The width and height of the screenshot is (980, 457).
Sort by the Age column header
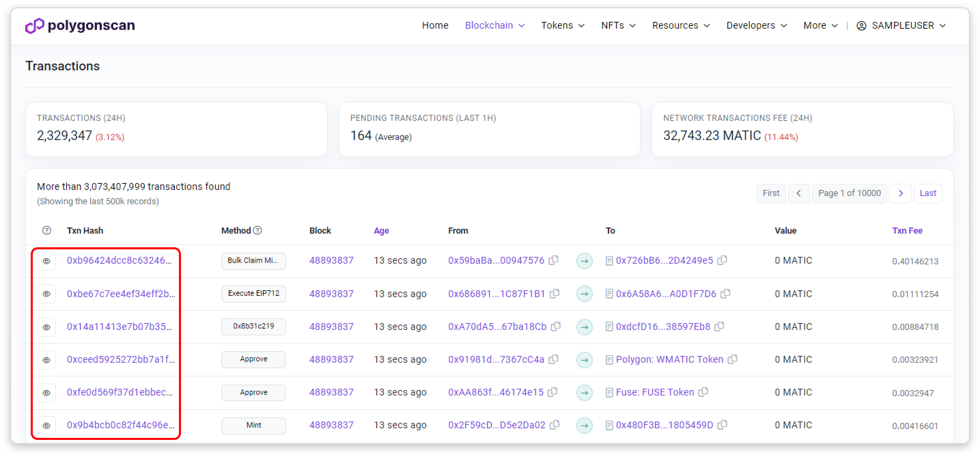coord(381,231)
